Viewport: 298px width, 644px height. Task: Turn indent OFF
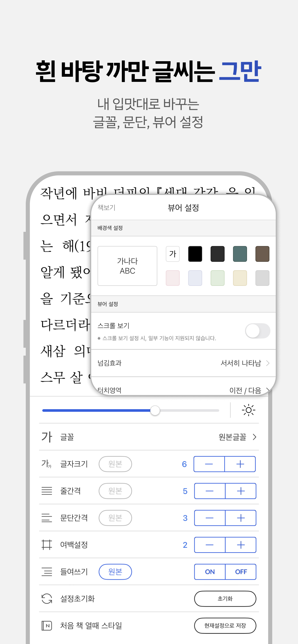click(241, 572)
